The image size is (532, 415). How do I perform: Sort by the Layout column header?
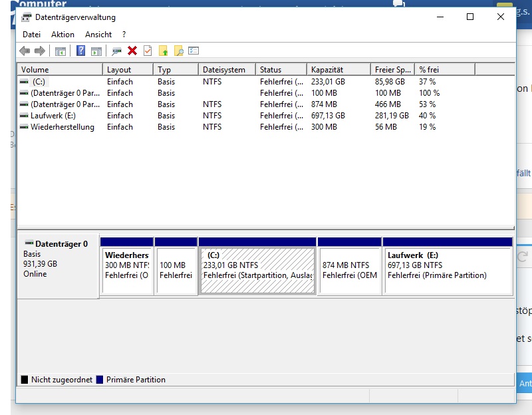point(128,70)
